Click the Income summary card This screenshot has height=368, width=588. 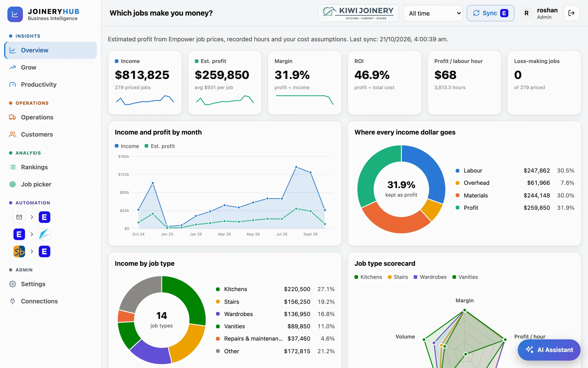(x=145, y=82)
